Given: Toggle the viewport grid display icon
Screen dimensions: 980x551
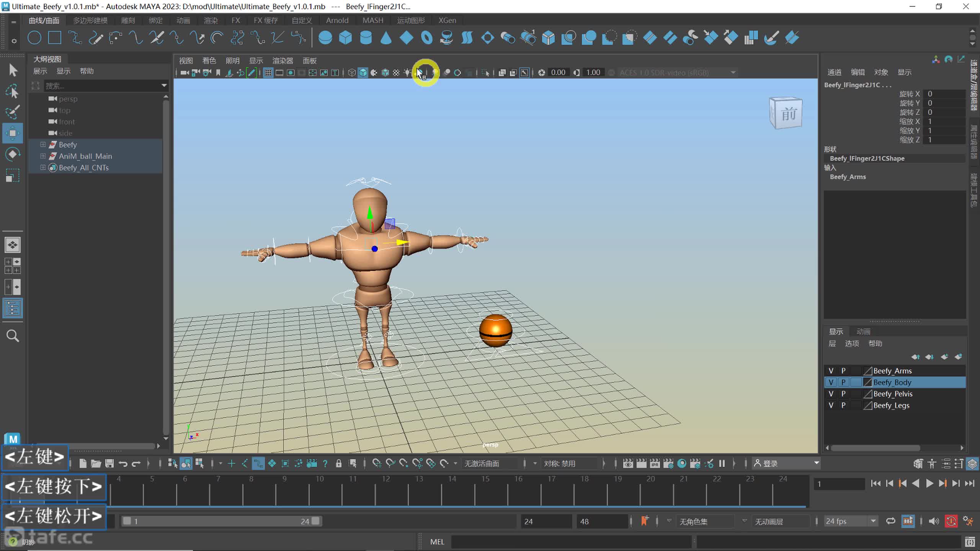Looking at the screenshot, I should click(x=268, y=73).
